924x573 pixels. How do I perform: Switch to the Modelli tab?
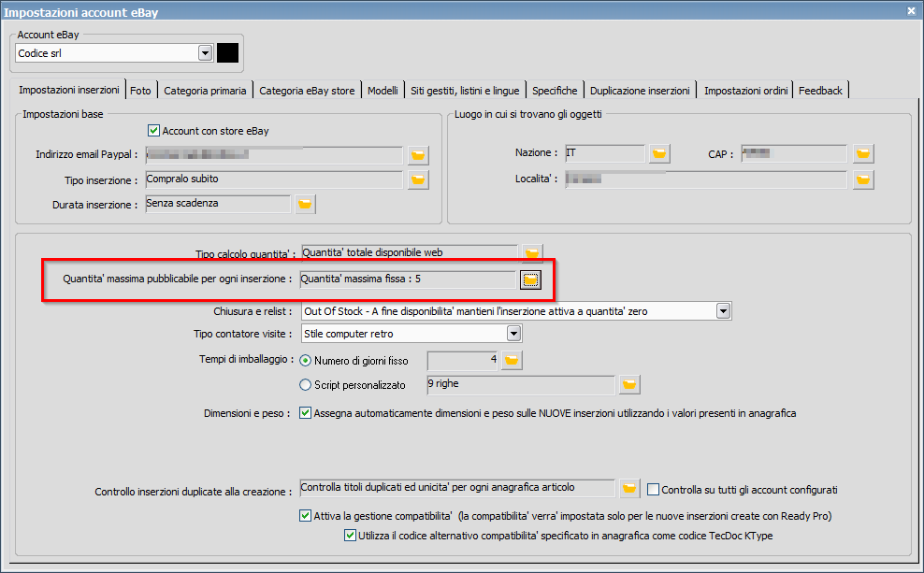point(383,91)
